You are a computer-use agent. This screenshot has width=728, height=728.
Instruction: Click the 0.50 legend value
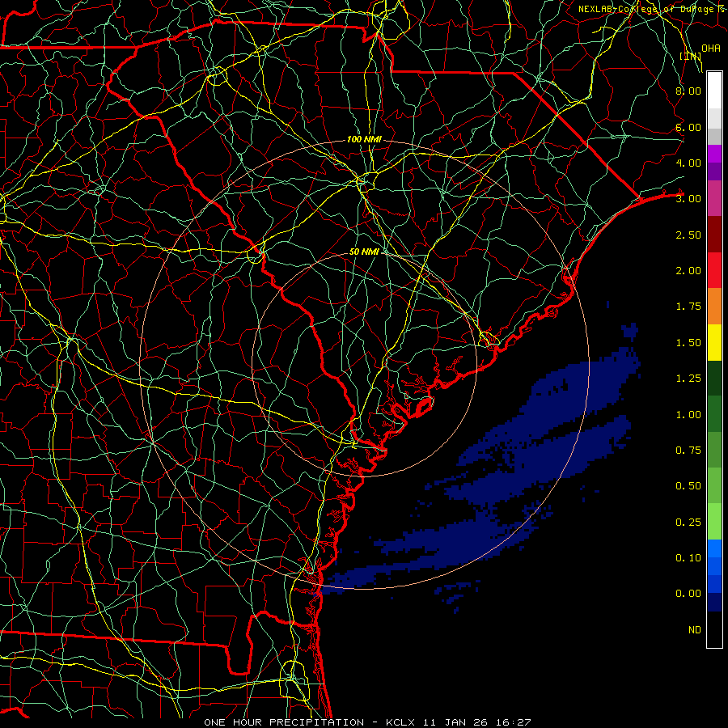[688, 486]
